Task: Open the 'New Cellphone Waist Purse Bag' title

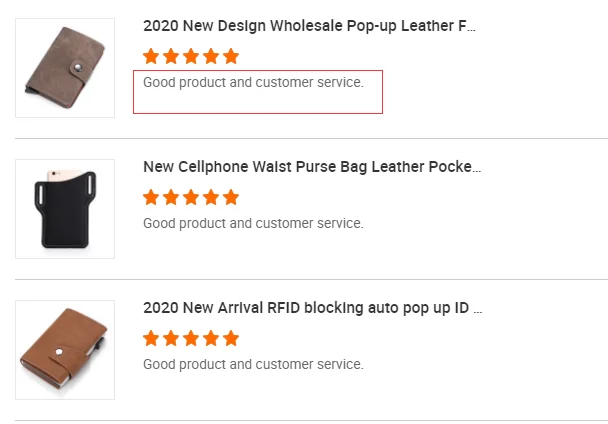Action: (312, 167)
